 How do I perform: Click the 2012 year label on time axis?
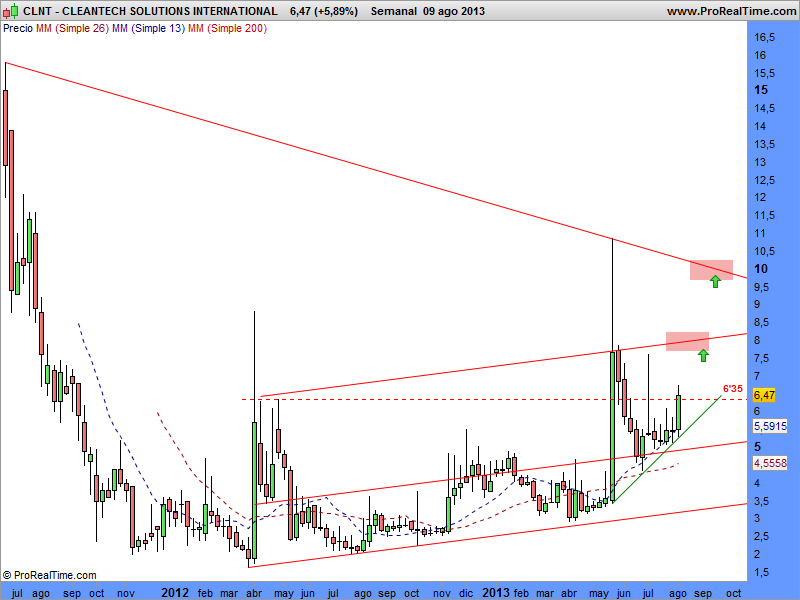(x=174, y=593)
